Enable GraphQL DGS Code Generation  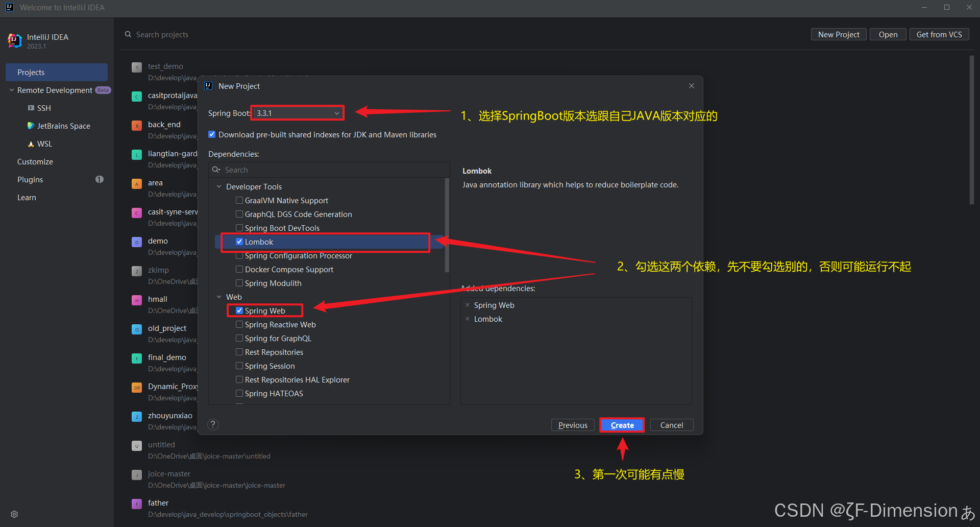239,214
